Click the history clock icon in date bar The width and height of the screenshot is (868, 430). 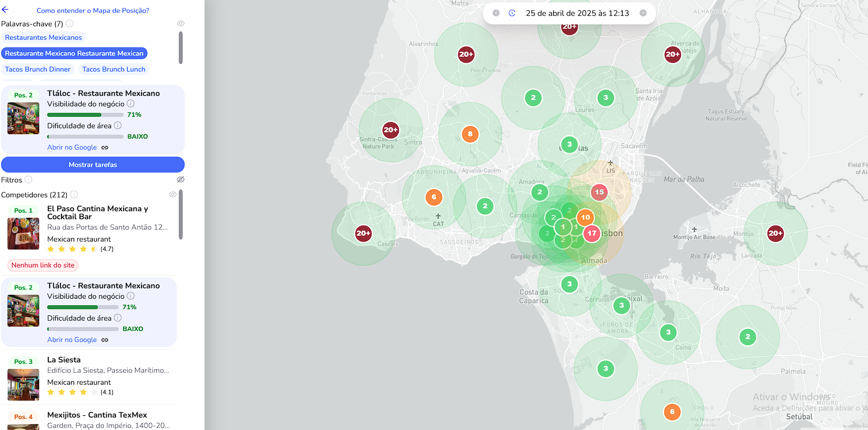click(512, 13)
